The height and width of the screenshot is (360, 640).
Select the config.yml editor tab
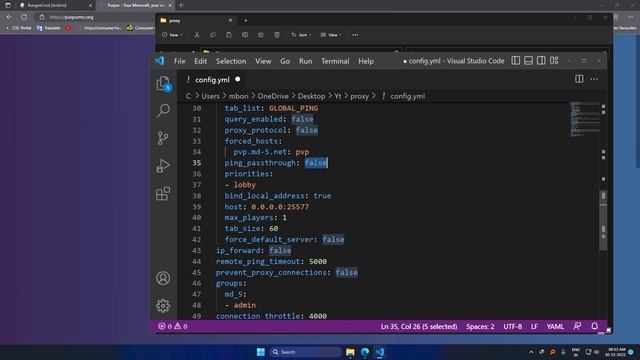pos(212,80)
